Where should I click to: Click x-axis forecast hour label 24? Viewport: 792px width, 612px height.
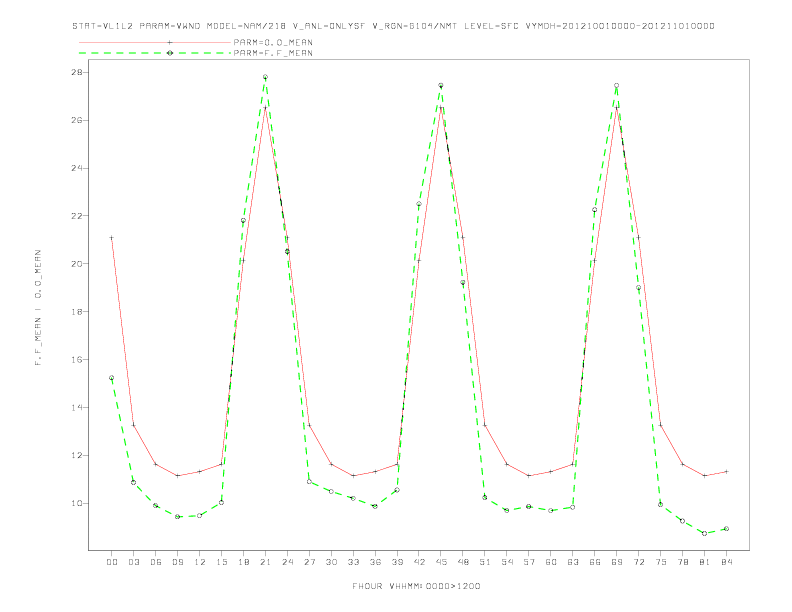(x=287, y=562)
